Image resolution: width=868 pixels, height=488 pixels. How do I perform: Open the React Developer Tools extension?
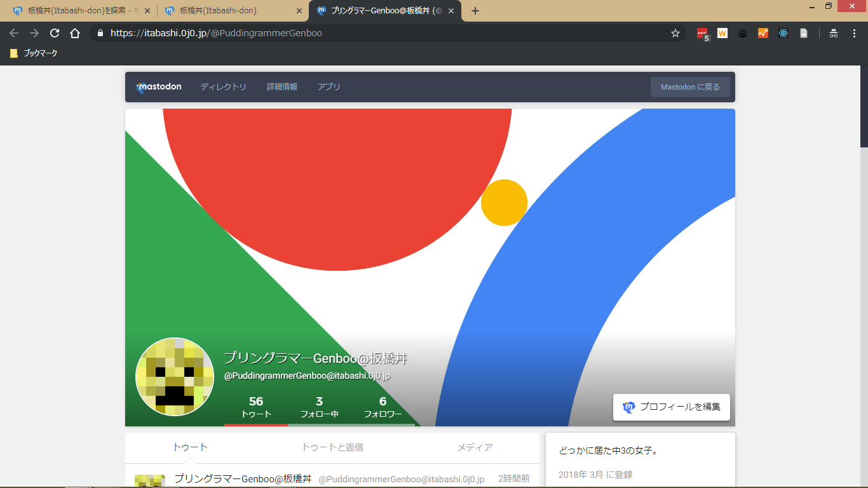[x=783, y=34]
